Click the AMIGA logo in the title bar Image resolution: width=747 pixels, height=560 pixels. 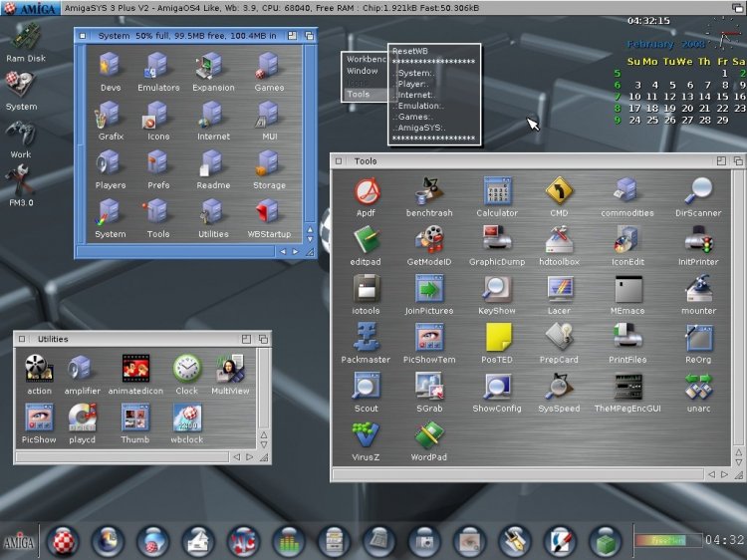pyautogui.click(x=30, y=8)
